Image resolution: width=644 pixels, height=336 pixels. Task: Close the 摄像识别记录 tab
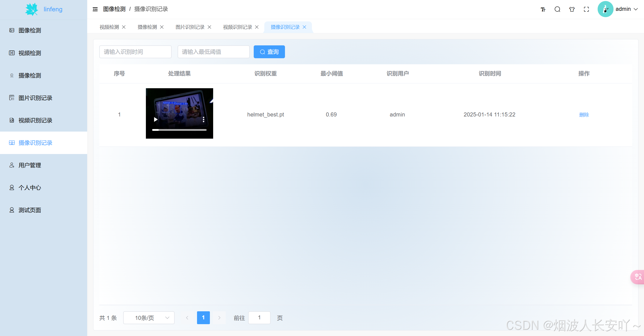point(304,27)
